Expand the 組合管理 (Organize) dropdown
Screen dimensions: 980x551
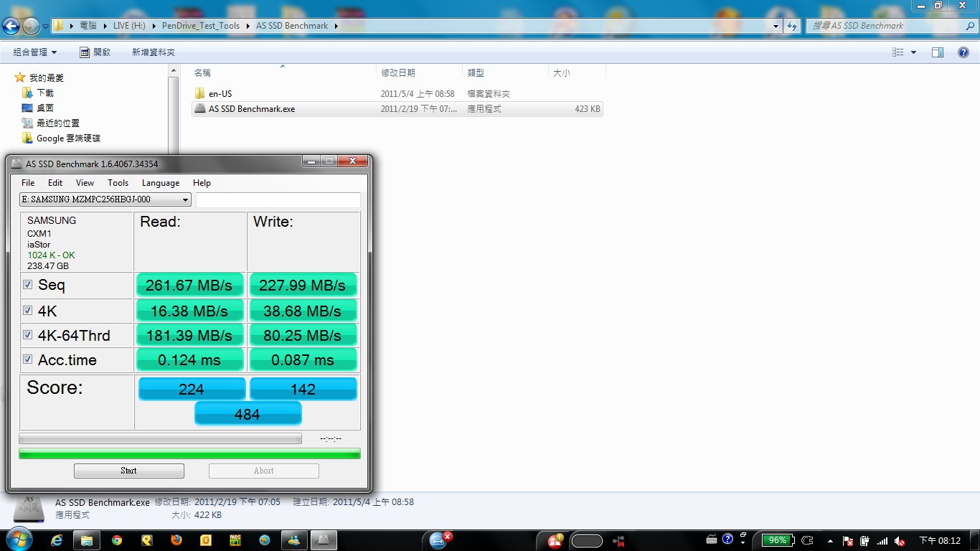pos(34,52)
